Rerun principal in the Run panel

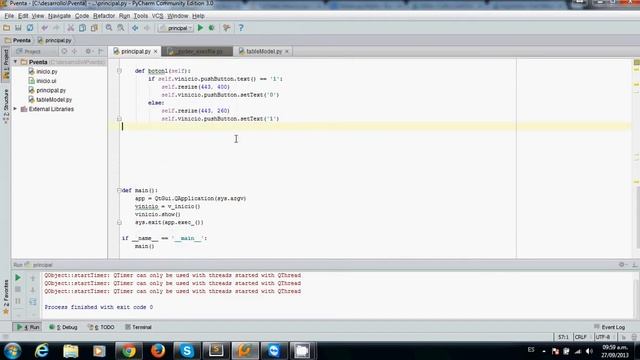(x=18, y=278)
